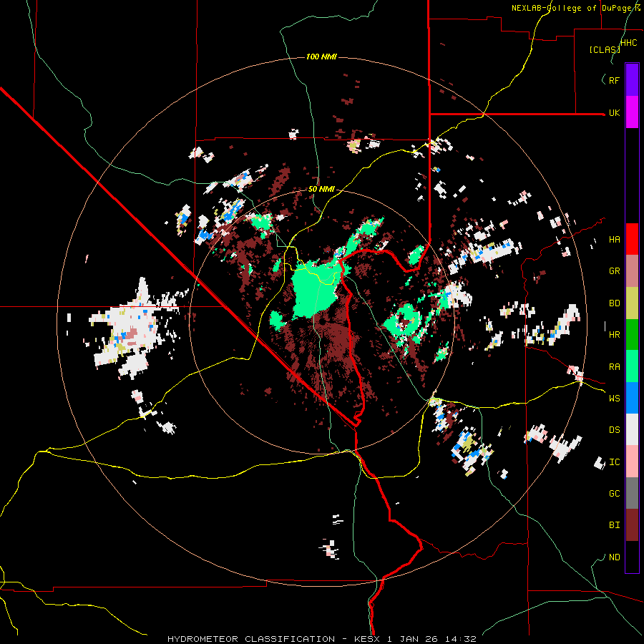Viewport: 644px width, 644px height.
Task: Click the BD legend label
Action: (614, 303)
